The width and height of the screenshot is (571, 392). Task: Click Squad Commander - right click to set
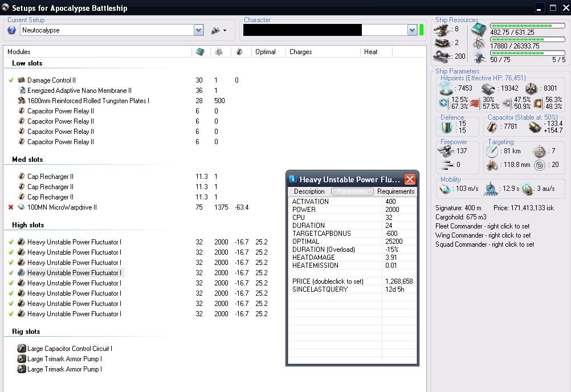[x=485, y=244]
